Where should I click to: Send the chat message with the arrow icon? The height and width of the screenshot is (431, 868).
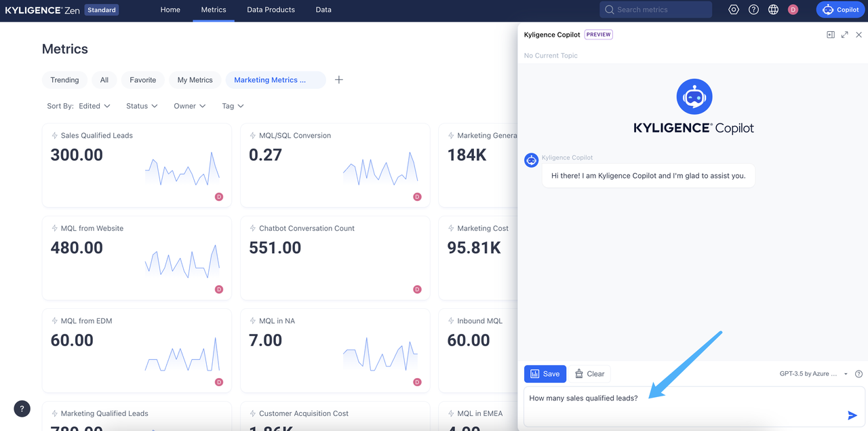click(852, 415)
